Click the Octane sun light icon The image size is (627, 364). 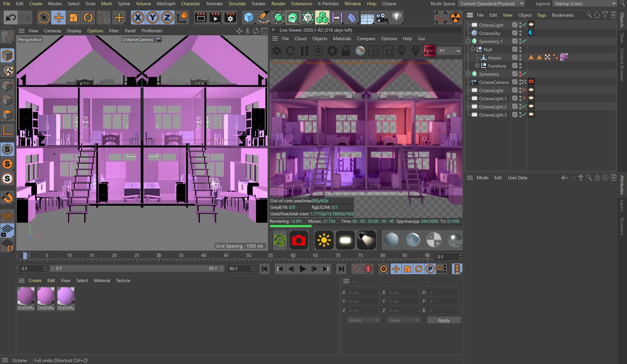[324, 240]
